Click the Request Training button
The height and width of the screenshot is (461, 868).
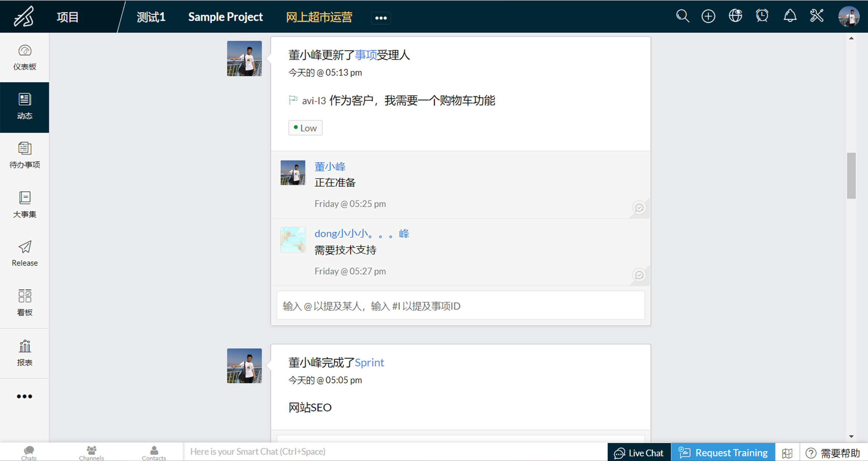pyautogui.click(x=723, y=452)
